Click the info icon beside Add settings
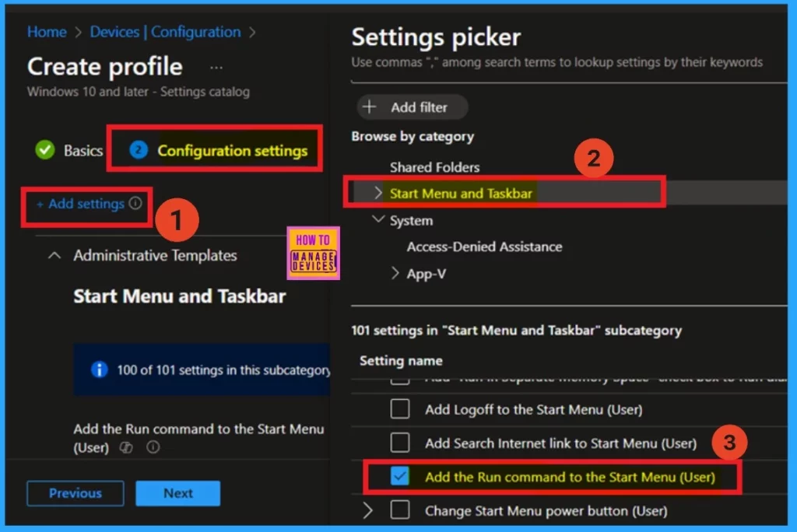The image size is (797, 532). click(135, 203)
